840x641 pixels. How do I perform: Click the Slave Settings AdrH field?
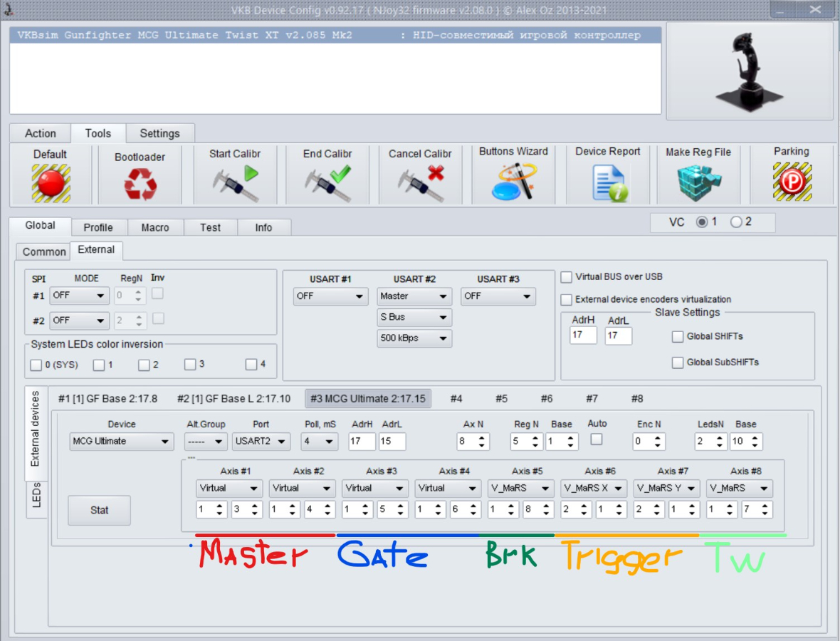pyautogui.click(x=583, y=335)
